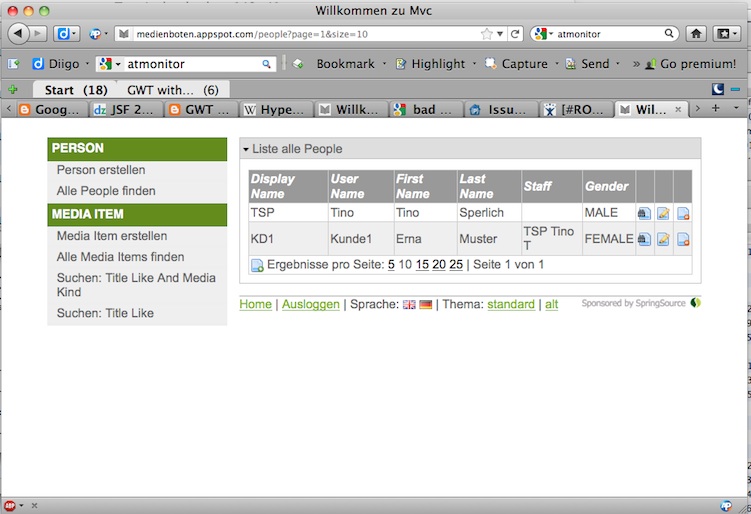751x514 pixels.
Task: Open the Person erstellen link
Action: coord(101,170)
